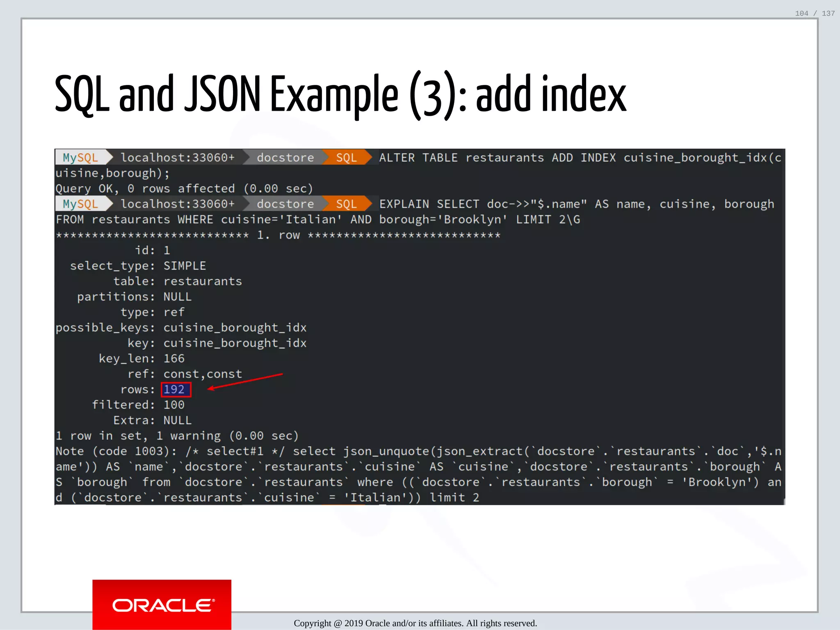The width and height of the screenshot is (840, 630).
Task: Click the partitions value "NULL"
Action: [178, 297]
